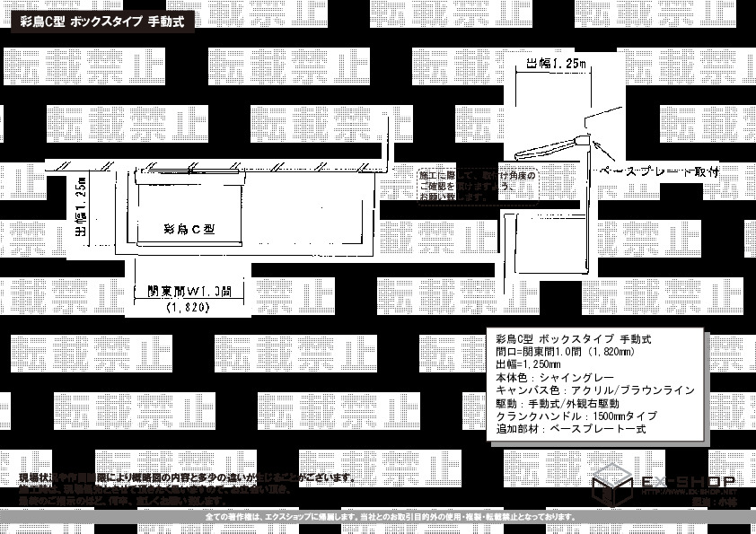Click the EX-SHOP box logo icon
Image resolution: width=756 pixels, height=534 pixels.
(611, 485)
